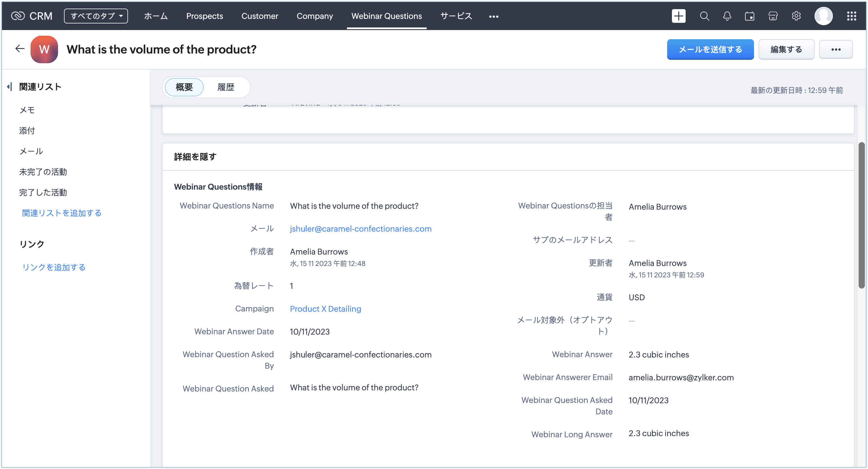The height and width of the screenshot is (469, 868).
Task: Go back with the left arrow icon
Action: (x=20, y=49)
